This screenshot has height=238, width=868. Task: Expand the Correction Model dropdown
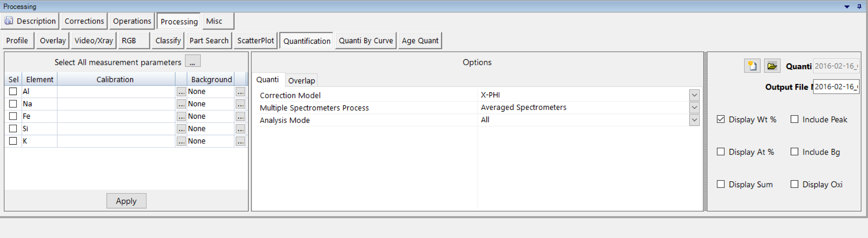[x=694, y=95]
